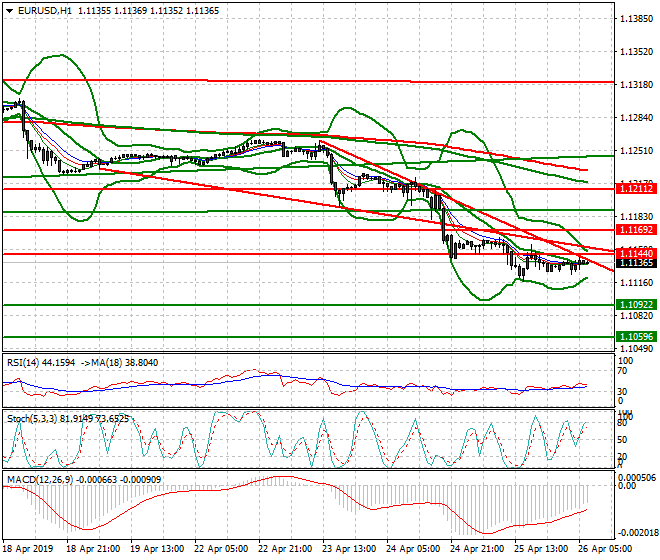
Task: Click the 1.13180 price scale value
Action: 636,85
